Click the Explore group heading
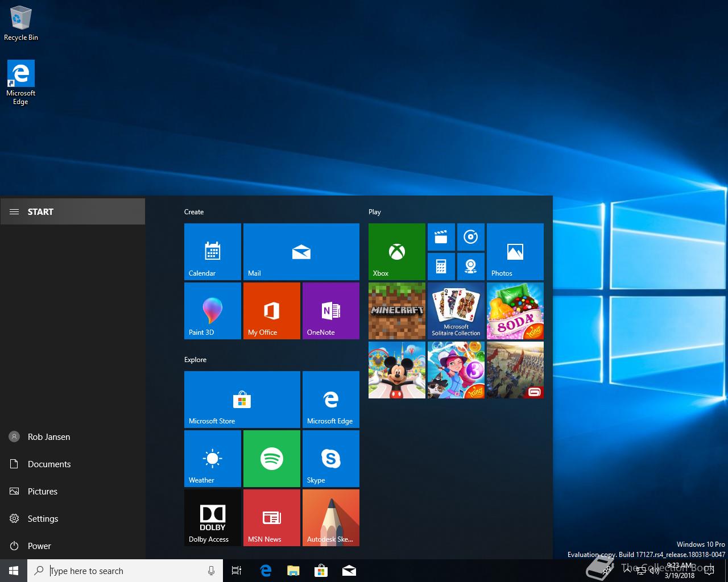Screen dimensions: 728x582 (x=195, y=360)
